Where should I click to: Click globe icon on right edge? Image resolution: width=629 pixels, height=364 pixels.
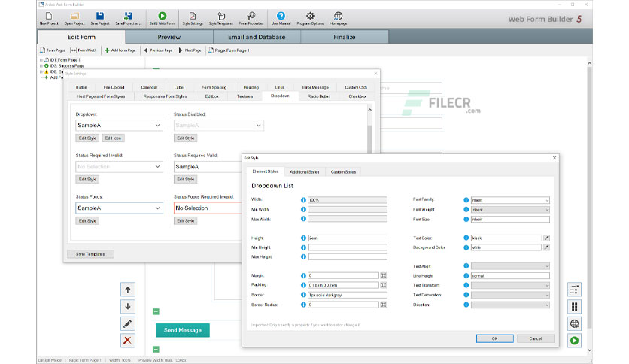574,323
